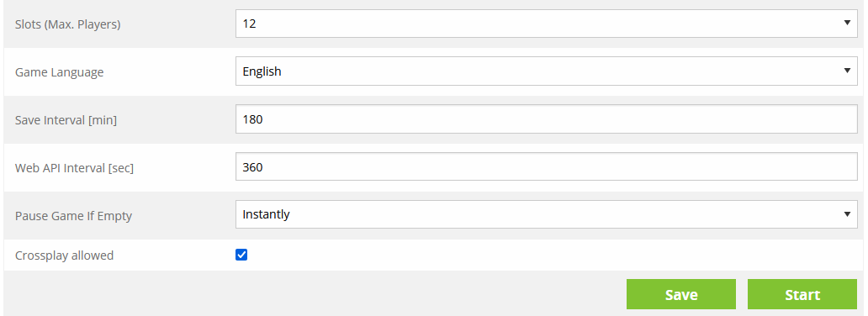Click the green Save button
Image resolution: width=868 pixels, height=316 pixels.
click(x=681, y=294)
